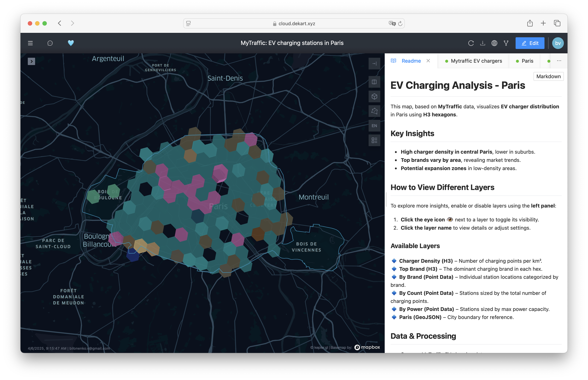This screenshot has height=380, width=588.
Task: Click the chat bubble icon in the header
Action: click(50, 43)
